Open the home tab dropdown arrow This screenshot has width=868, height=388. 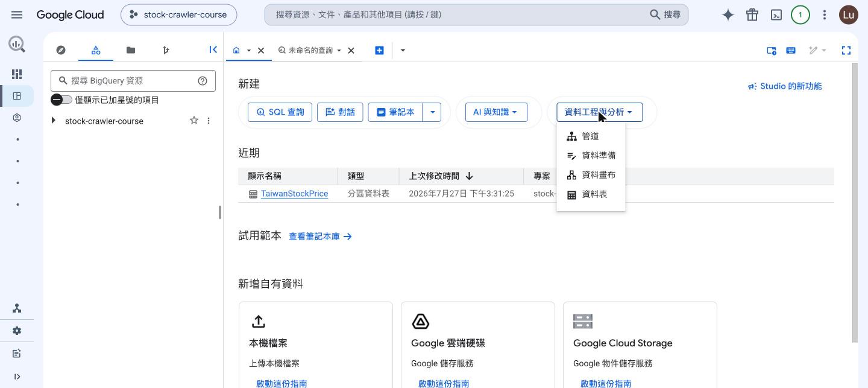248,51
